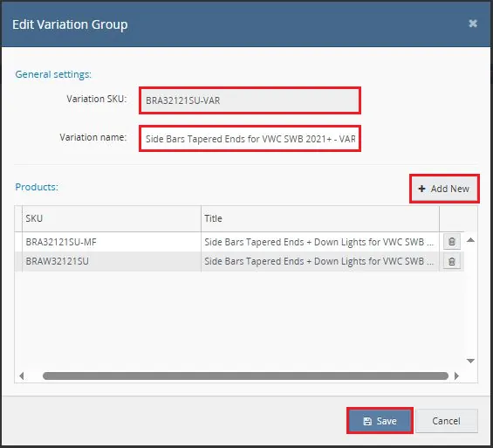The height and width of the screenshot is (448, 493).
Task: Delete the BRA32121SU-MF product row
Action: click(x=452, y=242)
